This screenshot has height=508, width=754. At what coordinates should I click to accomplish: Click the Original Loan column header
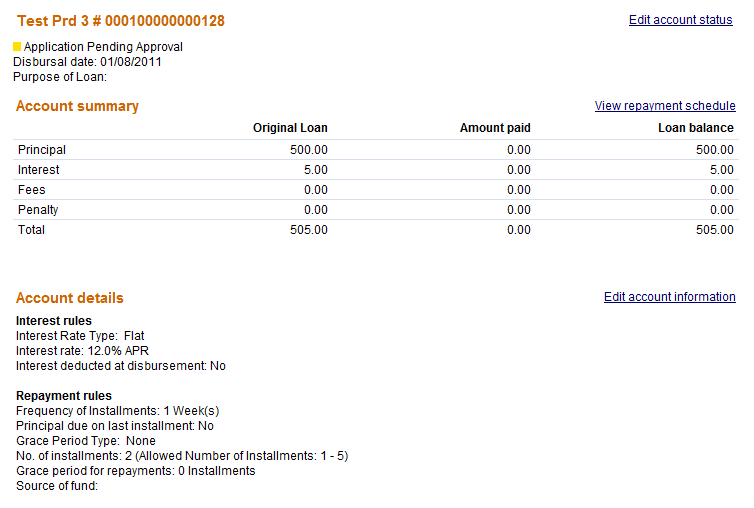[290, 128]
